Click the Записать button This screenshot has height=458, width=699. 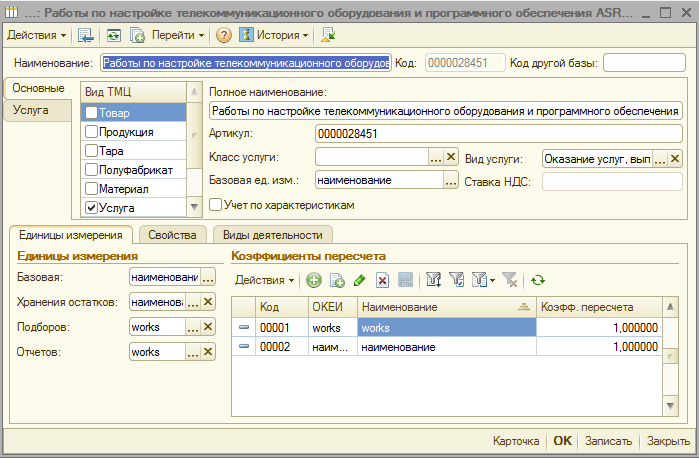pyautogui.click(x=607, y=441)
